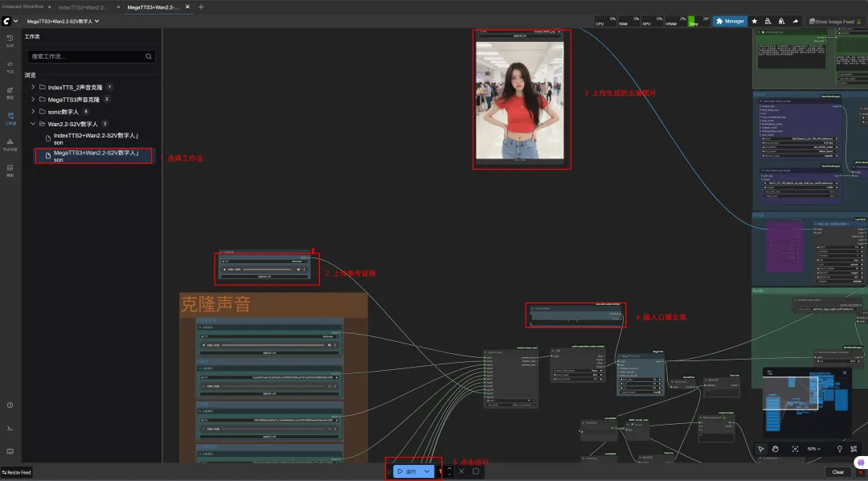Open the keyboard shortcuts sidebar icon
This screenshot has width=868, height=481.
[x=10, y=451]
